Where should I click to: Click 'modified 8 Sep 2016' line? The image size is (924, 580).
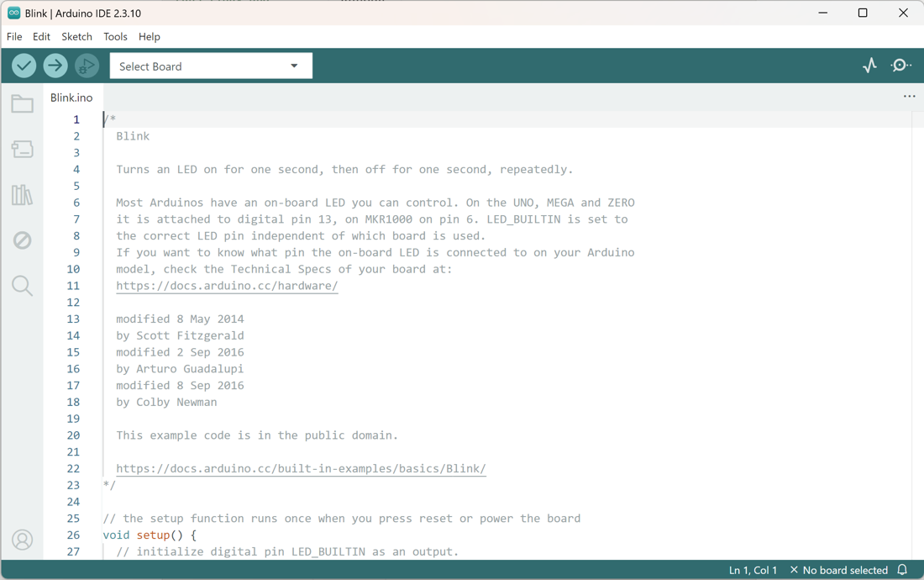180,386
